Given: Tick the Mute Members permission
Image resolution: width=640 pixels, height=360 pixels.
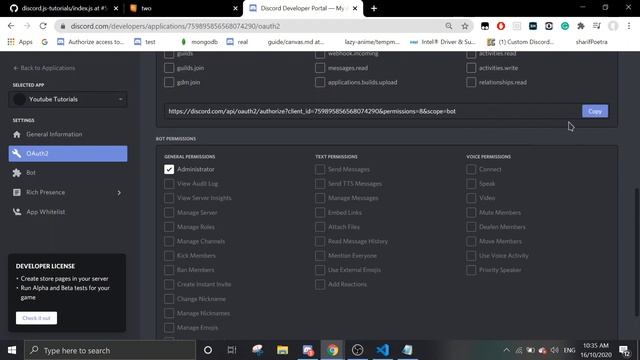Looking at the screenshot, I should click(x=471, y=213).
